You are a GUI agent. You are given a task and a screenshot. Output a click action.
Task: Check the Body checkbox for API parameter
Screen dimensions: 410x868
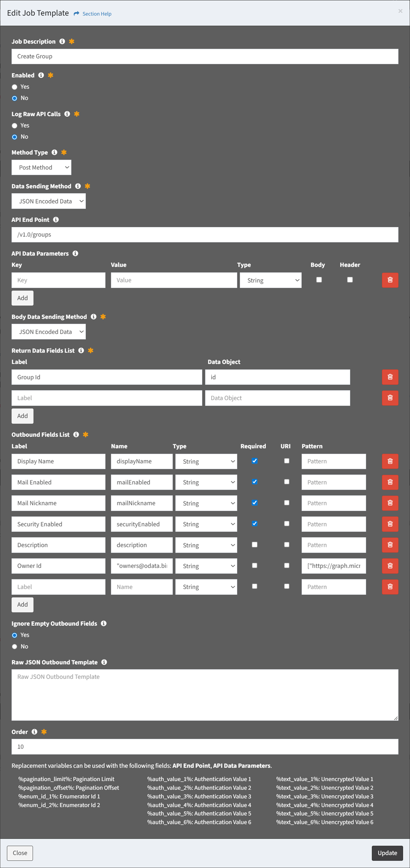319,279
